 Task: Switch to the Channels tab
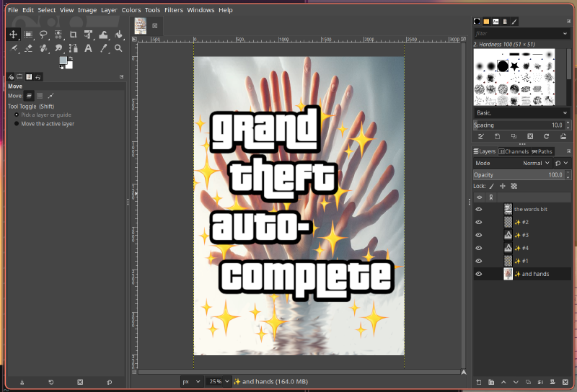(514, 151)
